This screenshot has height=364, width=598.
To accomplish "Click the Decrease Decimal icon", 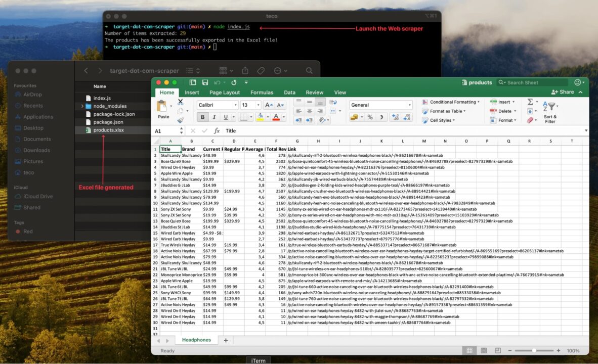I will tap(407, 117).
